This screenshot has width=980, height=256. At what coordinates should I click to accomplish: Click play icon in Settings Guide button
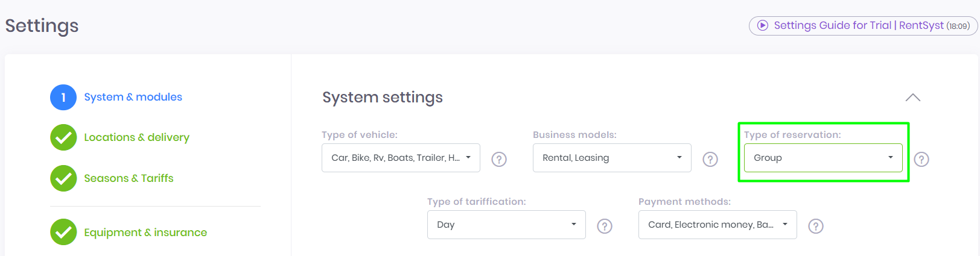pos(763,25)
